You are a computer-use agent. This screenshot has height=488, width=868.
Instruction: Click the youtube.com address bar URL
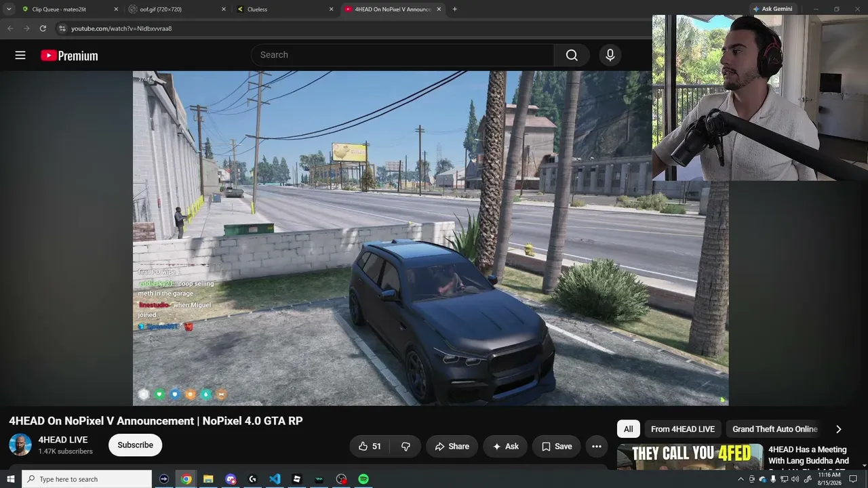[x=121, y=28]
